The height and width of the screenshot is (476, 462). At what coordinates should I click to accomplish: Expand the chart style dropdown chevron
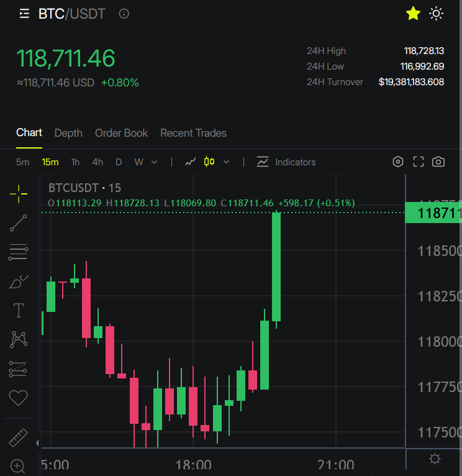click(226, 162)
